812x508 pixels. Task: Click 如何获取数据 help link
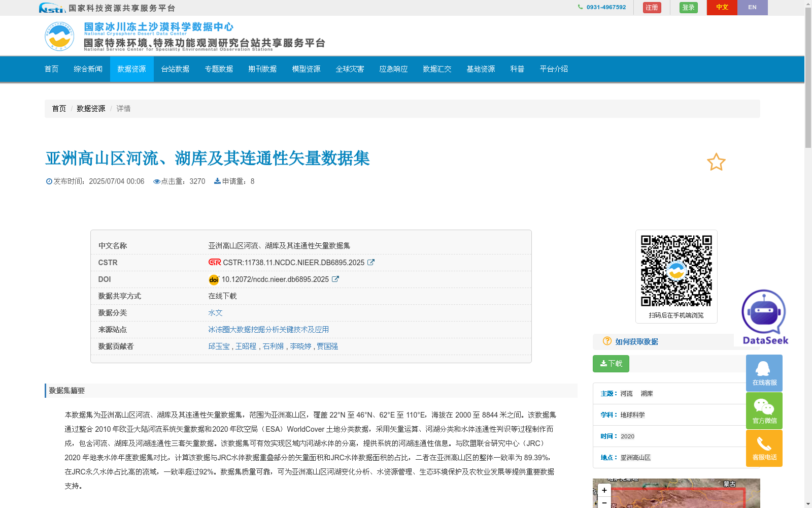pyautogui.click(x=636, y=342)
